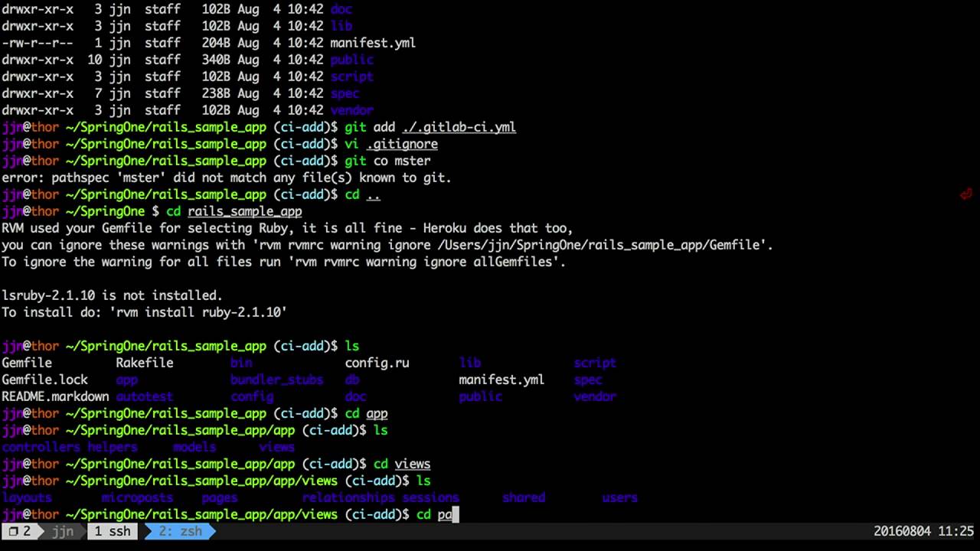
Task: Click the sessions directory entry
Action: tap(430, 497)
